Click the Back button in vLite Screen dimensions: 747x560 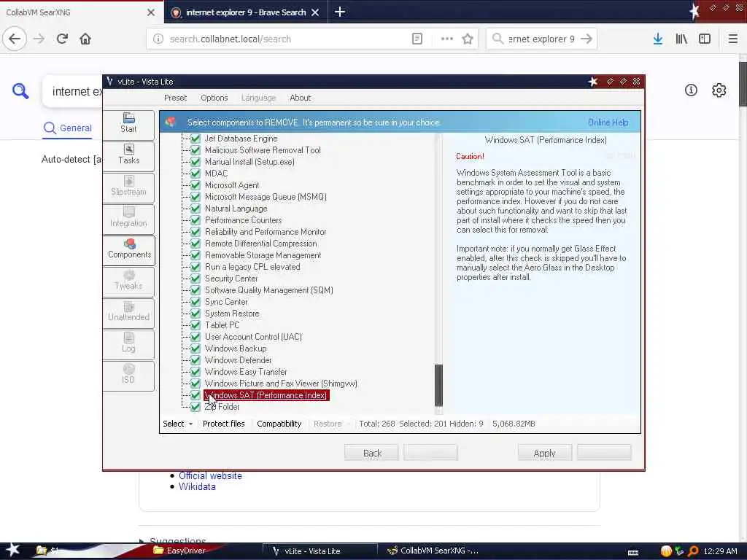[x=371, y=453]
